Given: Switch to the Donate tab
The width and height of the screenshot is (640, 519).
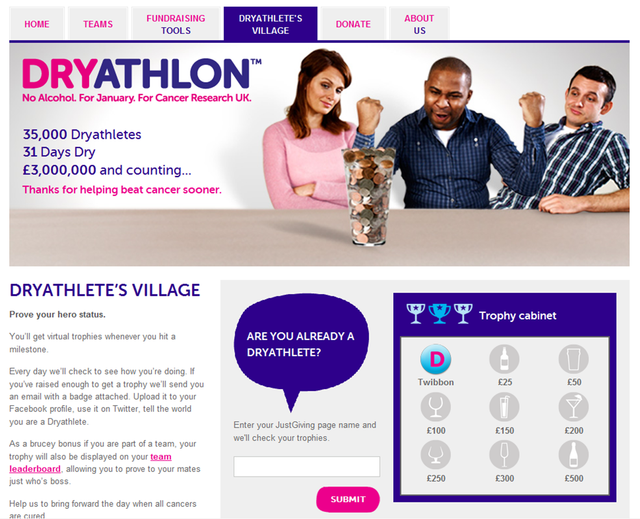Looking at the screenshot, I should click(353, 24).
